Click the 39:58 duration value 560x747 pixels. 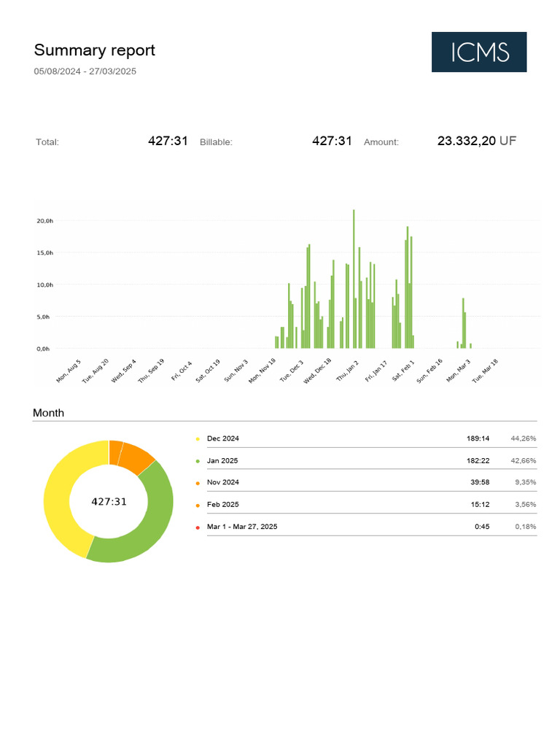[x=480, y=482]
